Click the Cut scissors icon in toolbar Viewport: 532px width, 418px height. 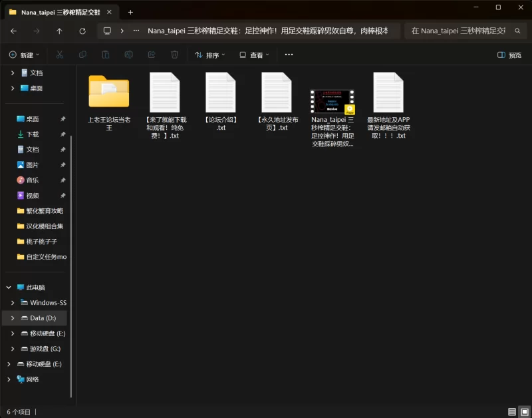pos(60,55)
